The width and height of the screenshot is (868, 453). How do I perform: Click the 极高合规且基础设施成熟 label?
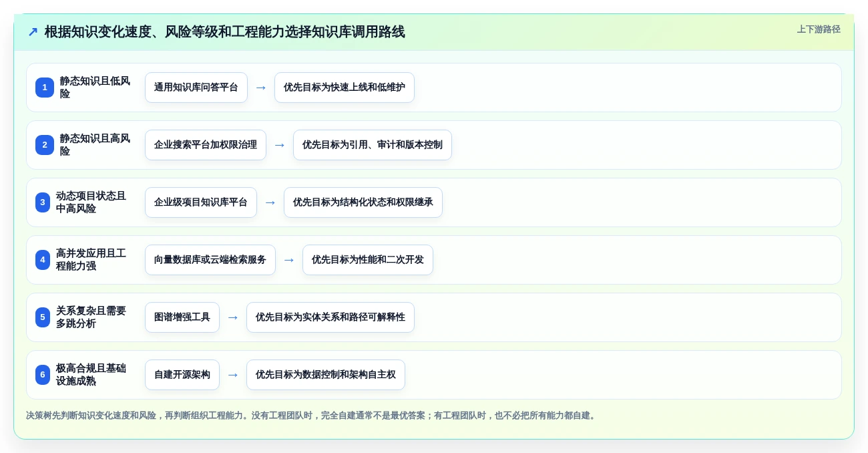[x=91, y=375]
